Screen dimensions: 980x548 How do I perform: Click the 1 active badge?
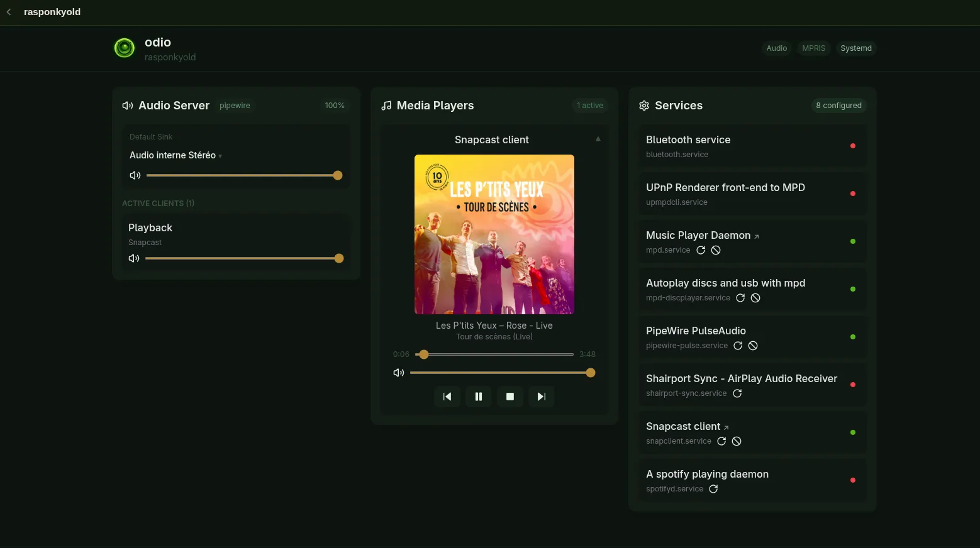click(x=590, y=106)
